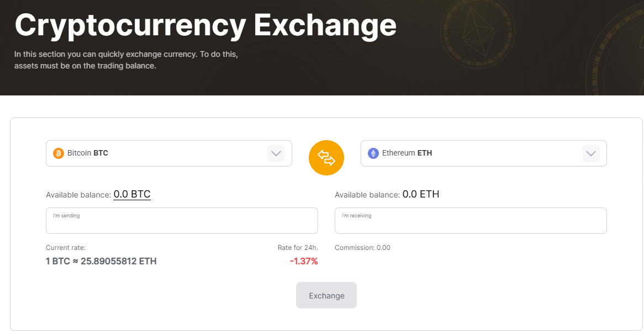This screenshot has width=644, height=331.
Task: Click the Ethereum diamond logo icon
Action: [373, 153]
